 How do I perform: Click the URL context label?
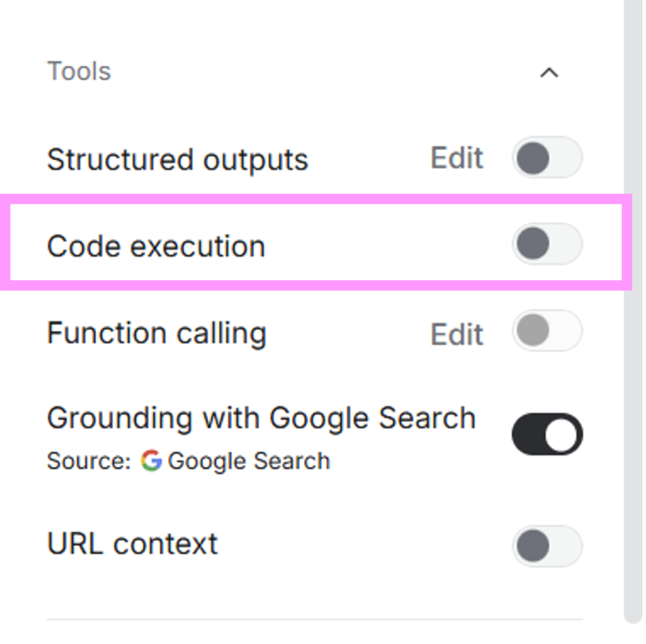tap(132, 544)
